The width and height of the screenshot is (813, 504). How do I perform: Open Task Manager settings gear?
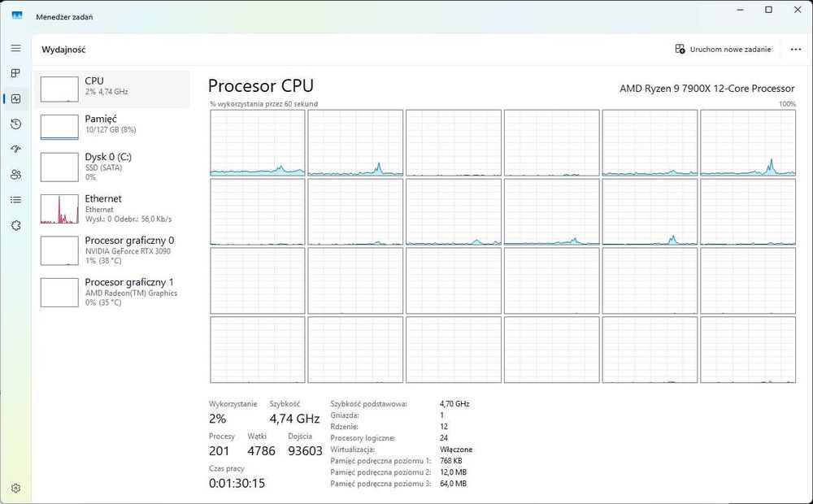point(16,489)
